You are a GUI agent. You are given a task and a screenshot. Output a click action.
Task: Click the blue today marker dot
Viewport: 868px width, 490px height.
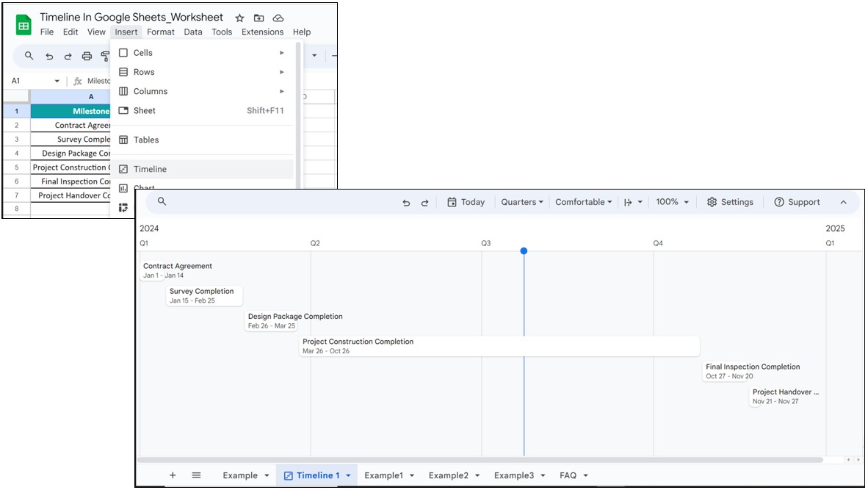click(x=524, y=251)
